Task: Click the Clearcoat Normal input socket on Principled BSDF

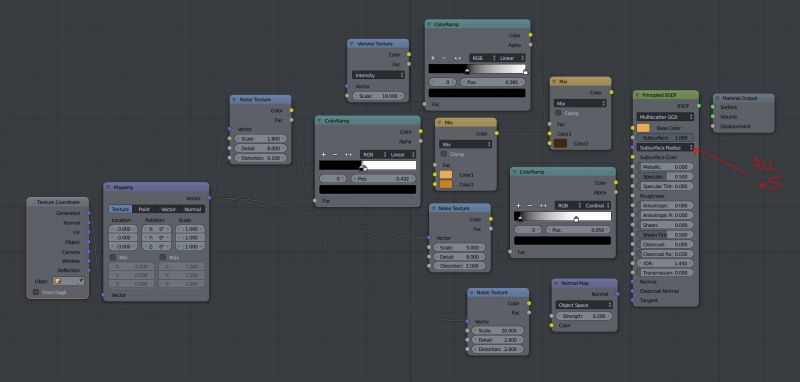Action: [633, 291]
